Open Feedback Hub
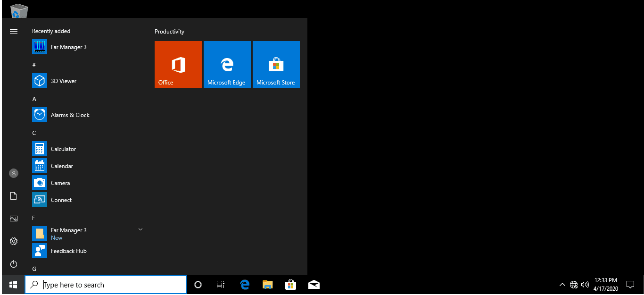This screenshot has height=295, width=644. coord(88,251)
